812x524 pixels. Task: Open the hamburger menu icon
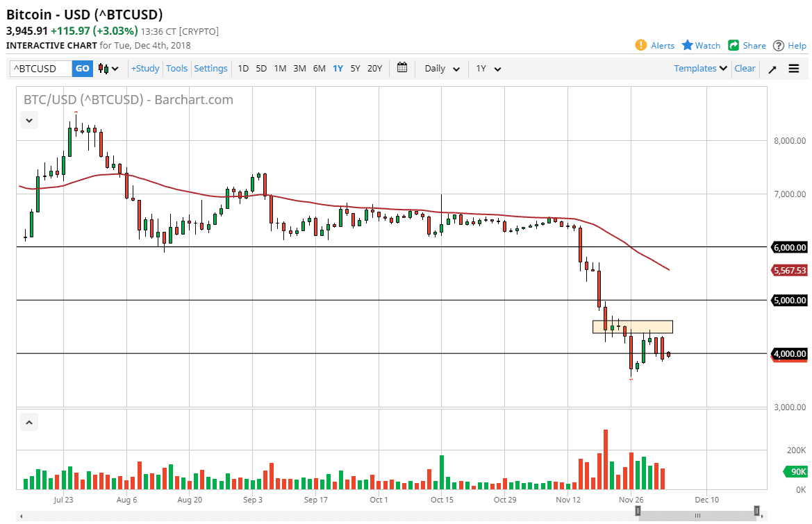click(793, 68)
